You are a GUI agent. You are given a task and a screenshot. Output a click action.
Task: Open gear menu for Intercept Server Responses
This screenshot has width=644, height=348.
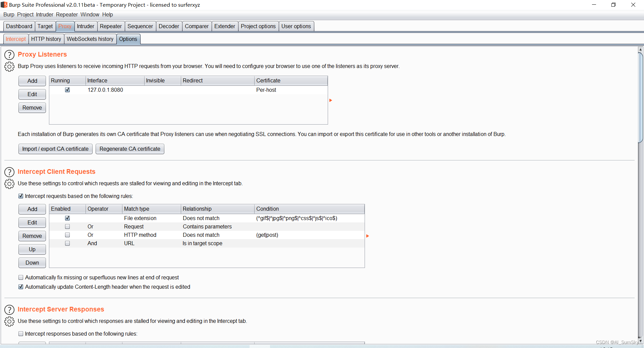(x=9, y=322)
